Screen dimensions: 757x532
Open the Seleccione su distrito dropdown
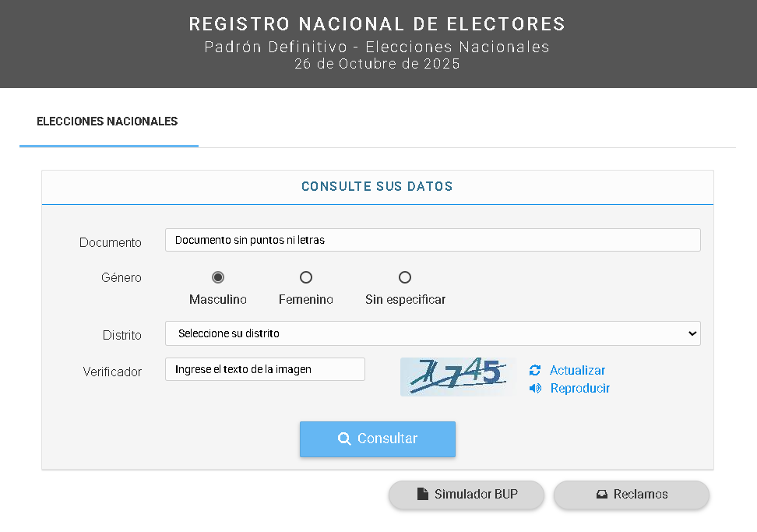coord(432,333)
